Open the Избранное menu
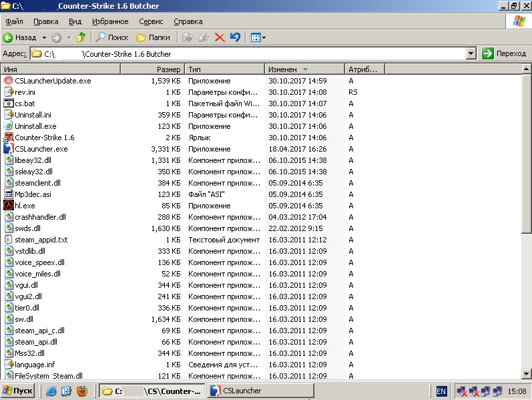Image resolution: width=532 pixels, height=400 pixels. tap(110, 21)
